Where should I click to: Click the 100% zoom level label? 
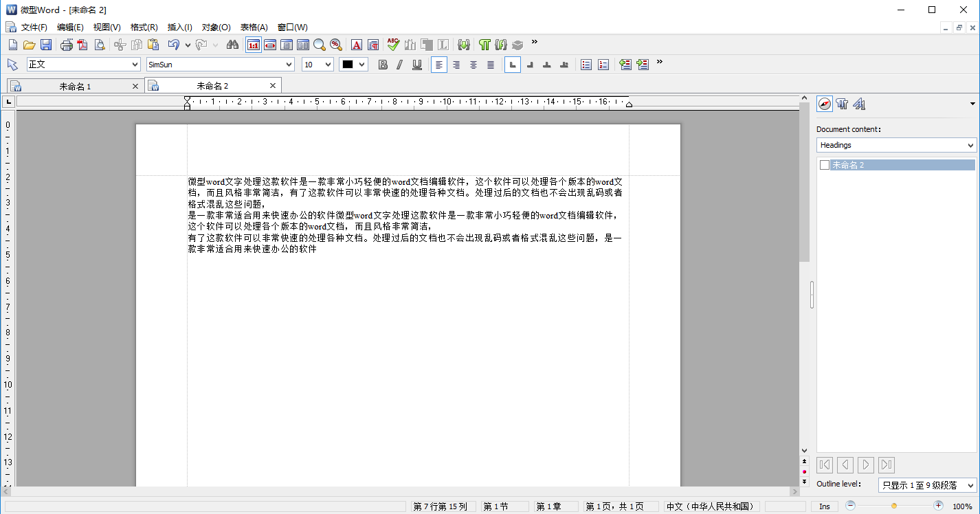pyautogui.click(x=962, y=506)
